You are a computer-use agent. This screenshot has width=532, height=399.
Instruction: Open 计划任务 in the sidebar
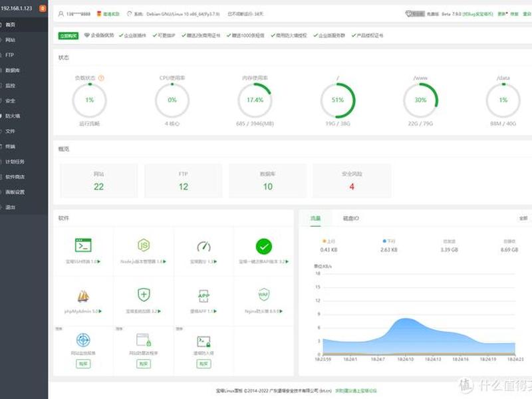click(24, 162)
